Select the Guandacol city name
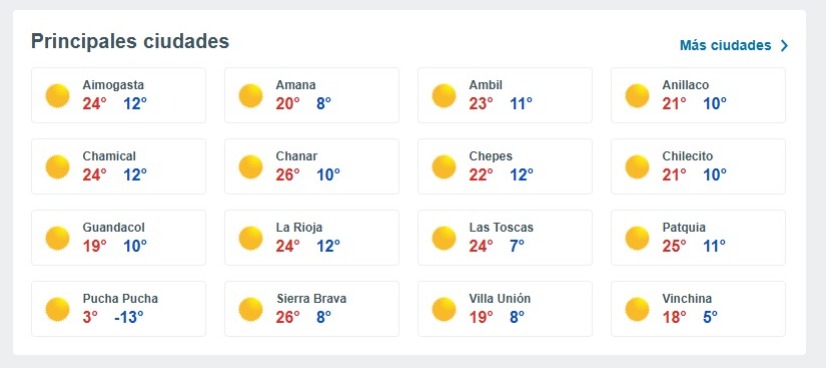Screen dimensions: 826x368 pos(113,227)
